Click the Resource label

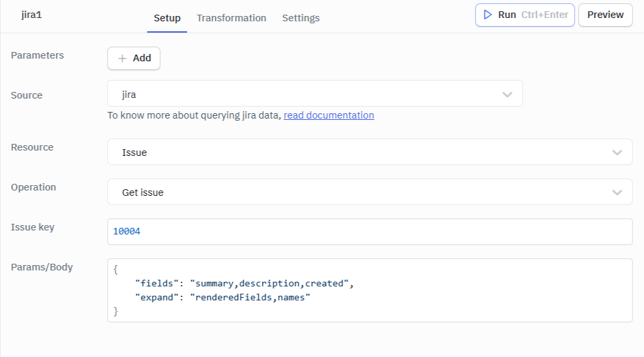tap(32, 147)
